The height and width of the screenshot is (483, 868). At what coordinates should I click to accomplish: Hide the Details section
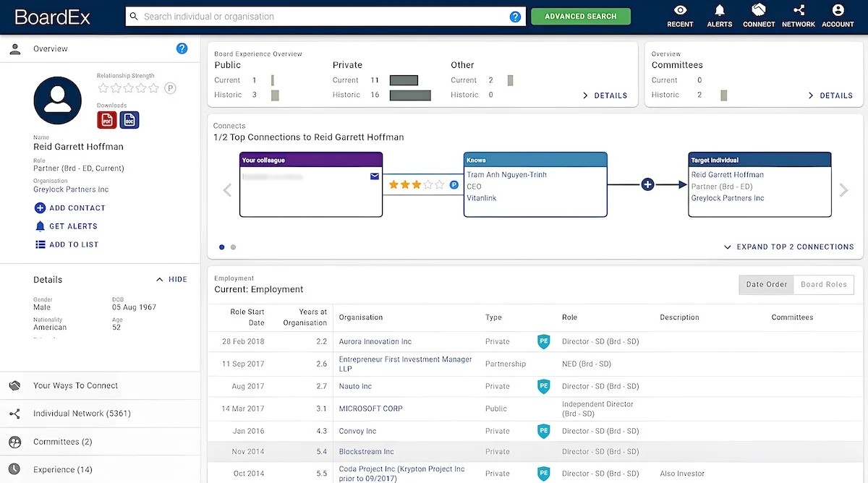(x=171, y=279)
